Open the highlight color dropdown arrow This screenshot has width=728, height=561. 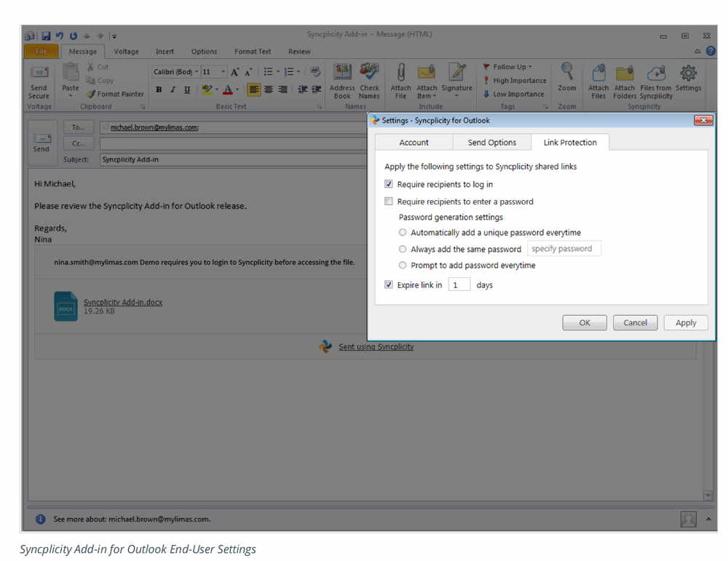[x=217, y=89]
